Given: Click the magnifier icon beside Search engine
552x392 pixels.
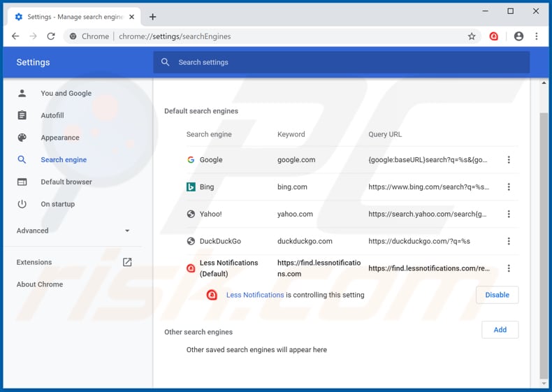Looking at the screenshot, I should [x=22, y=160].
